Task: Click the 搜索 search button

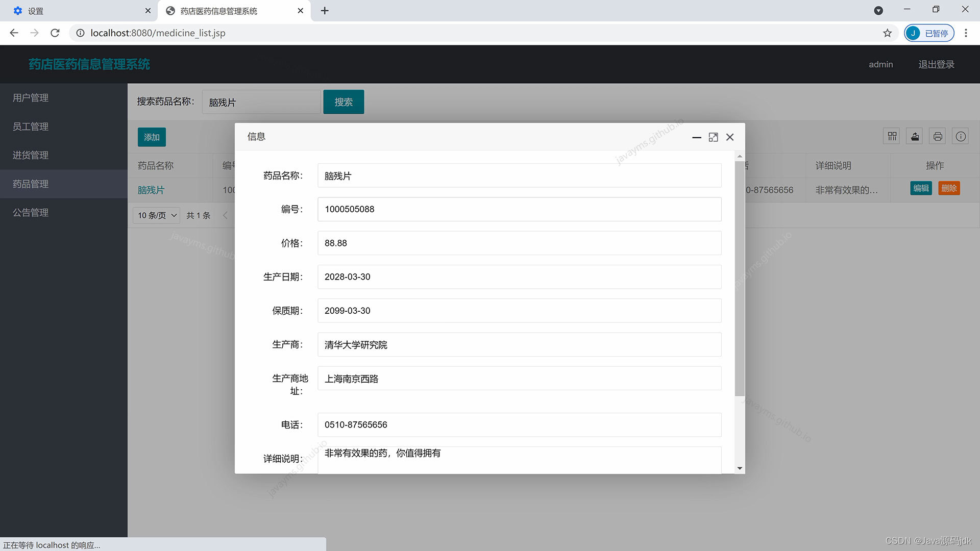Action: click(343, 102)
